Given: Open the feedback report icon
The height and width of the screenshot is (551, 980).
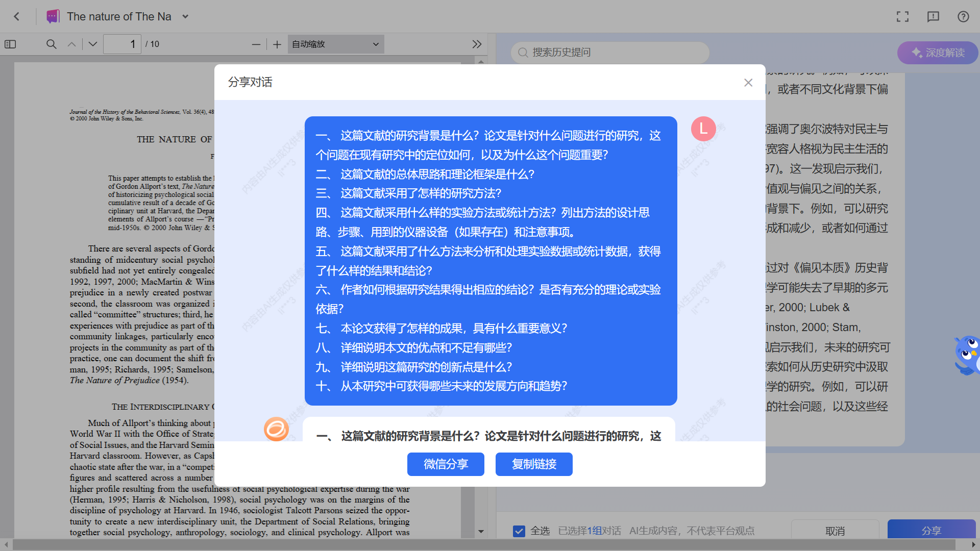Looking at the screenshot, I should (933, 17).
